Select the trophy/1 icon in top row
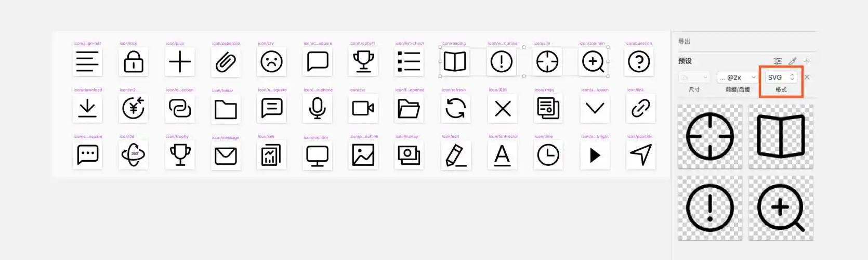868x260 pixels. click(x=363, y=62)
